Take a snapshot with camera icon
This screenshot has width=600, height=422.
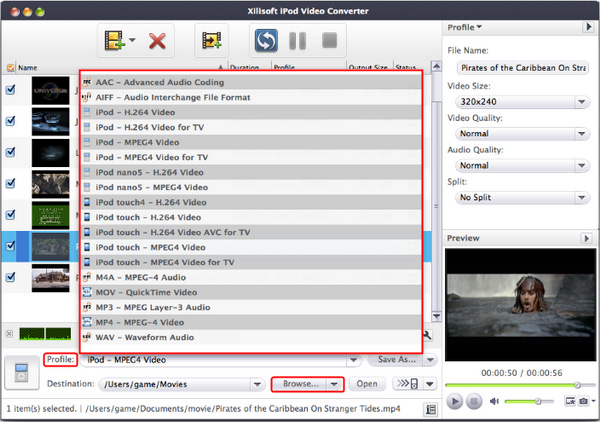[583, 401]
